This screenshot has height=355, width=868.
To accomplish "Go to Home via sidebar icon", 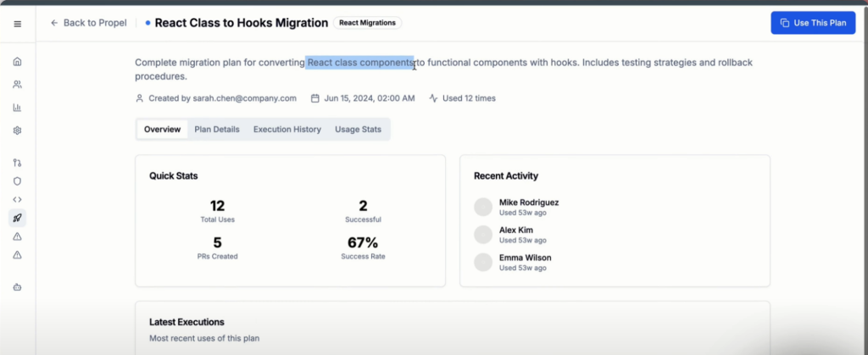I will pyautogui.click(x=17, y=62).
